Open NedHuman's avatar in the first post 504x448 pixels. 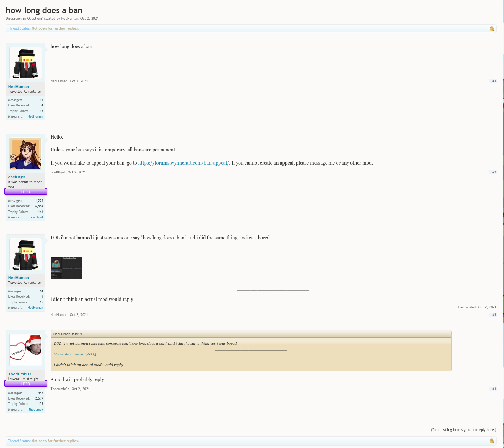point(26,63)
